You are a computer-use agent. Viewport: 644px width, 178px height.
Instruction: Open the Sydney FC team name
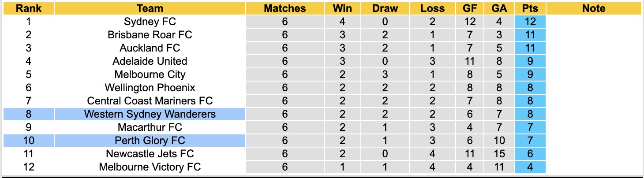150,22
